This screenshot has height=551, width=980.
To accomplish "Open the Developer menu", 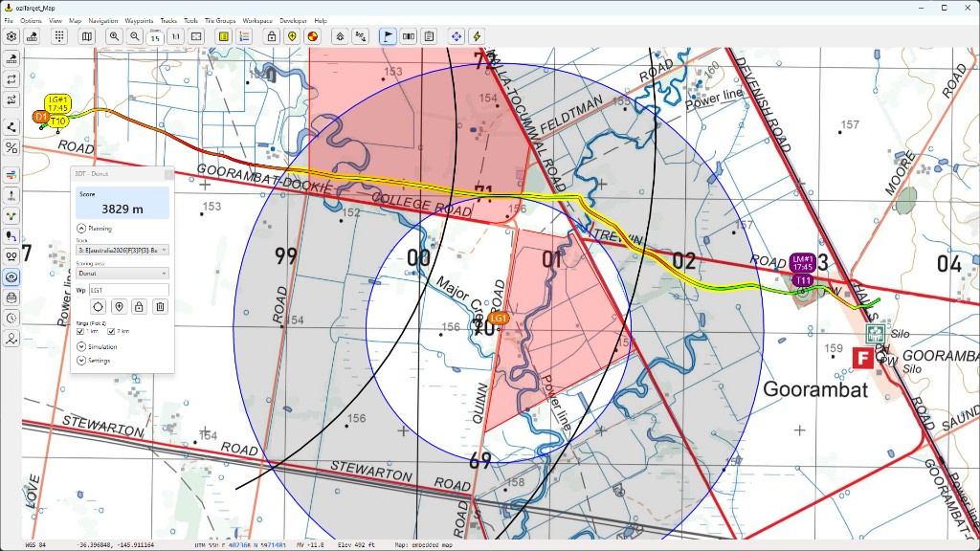I will (293, 21).
